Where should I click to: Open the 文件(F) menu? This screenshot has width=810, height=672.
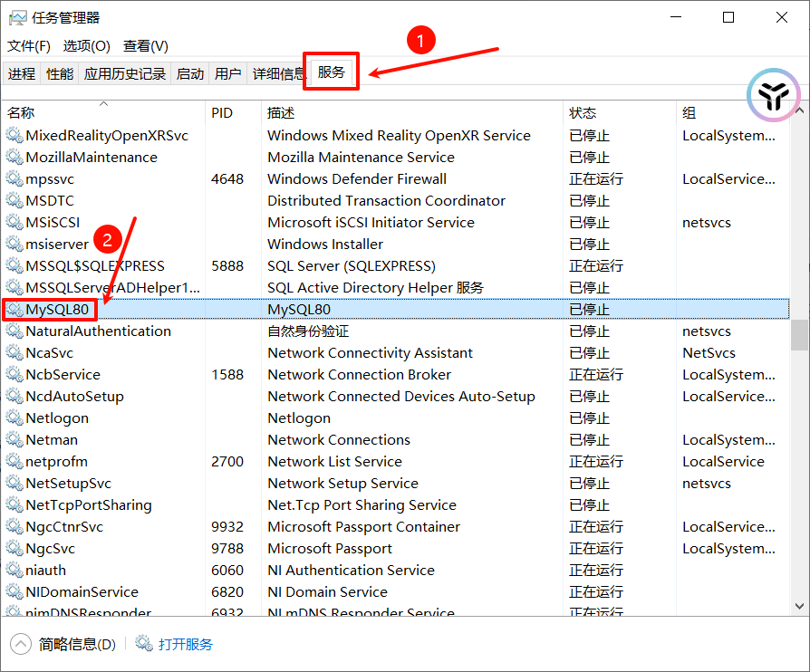coord(29,46)
